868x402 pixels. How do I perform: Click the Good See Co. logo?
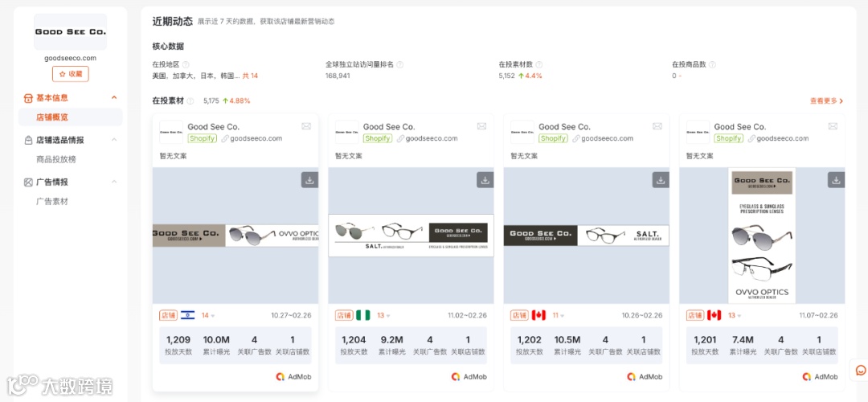(x=70, y=32)
